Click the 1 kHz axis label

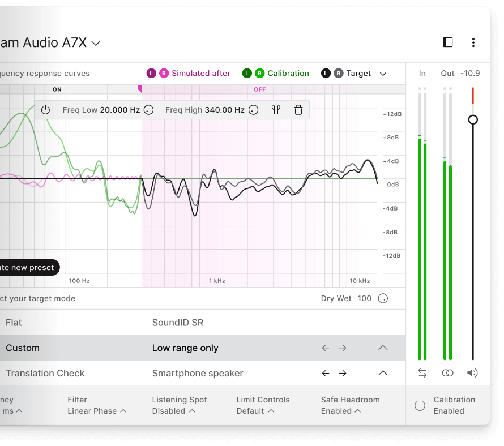217,281
